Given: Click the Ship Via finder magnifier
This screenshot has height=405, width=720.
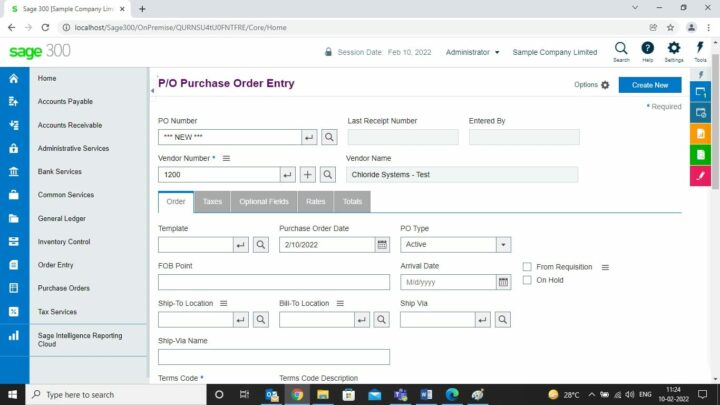Looking at the screenshot, I should coord(503,320).
